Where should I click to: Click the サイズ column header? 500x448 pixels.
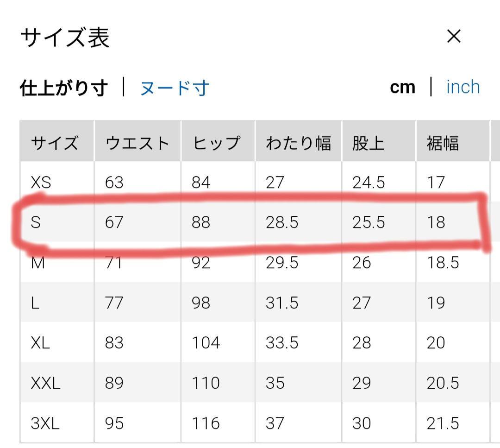click(x=55, y=143)
